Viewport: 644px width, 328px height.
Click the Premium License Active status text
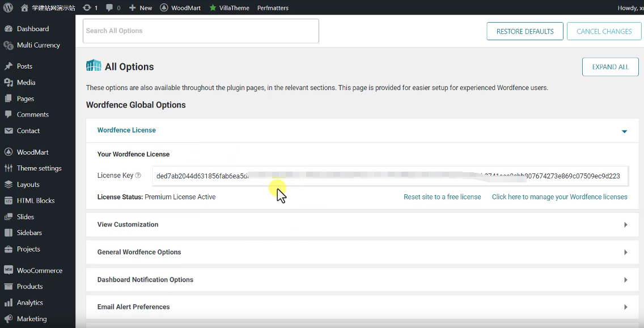pos(180,197)
